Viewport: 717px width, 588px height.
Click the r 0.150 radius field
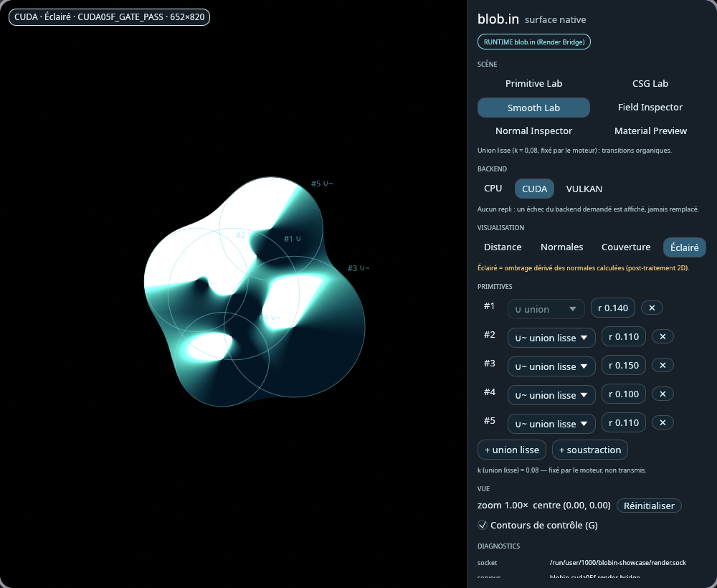pyautogui.click(x=624, y=365)
